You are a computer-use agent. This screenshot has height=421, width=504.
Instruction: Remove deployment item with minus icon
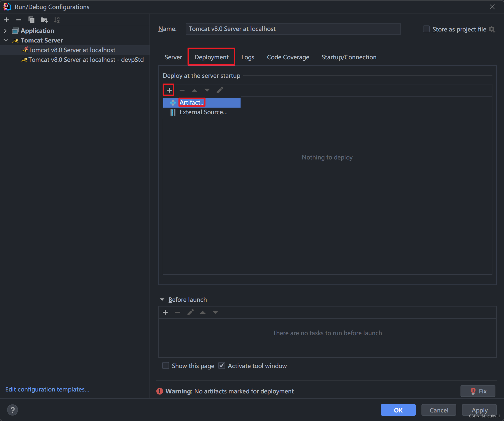pyautogui.click(x=182, y=90)
